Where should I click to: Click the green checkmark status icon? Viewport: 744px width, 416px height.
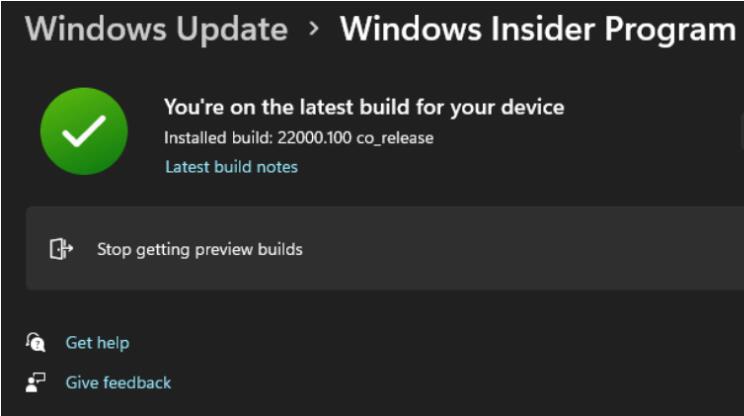[84, 131]
